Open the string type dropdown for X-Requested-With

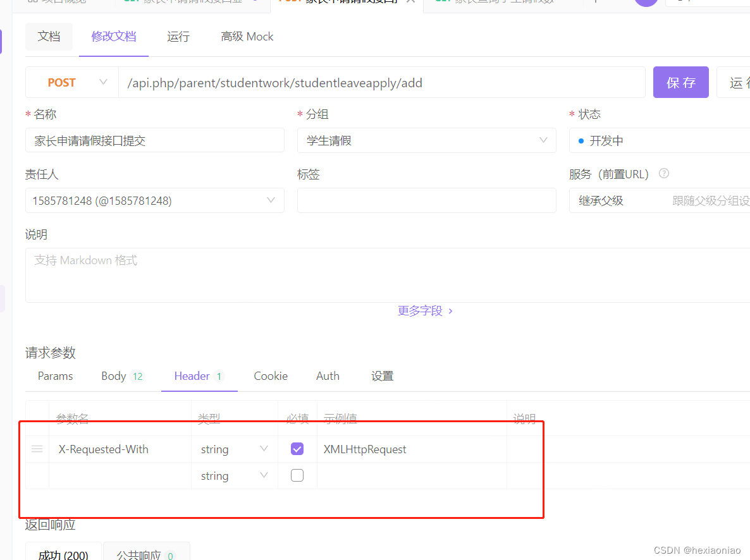coord(264,449)
